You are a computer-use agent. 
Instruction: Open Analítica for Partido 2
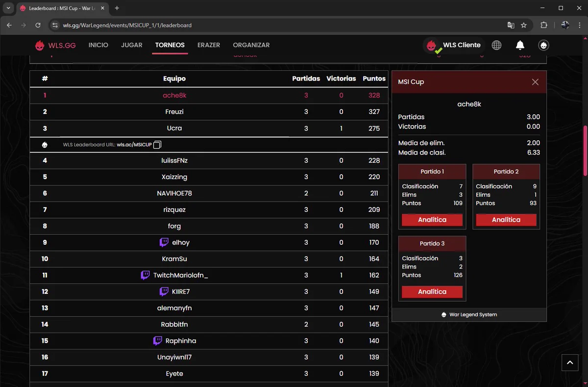pos(506,220)
